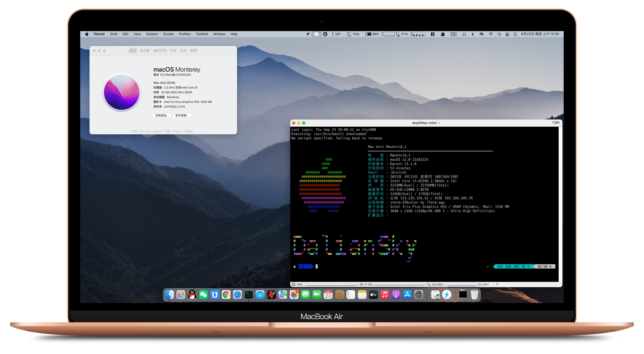This screenshot has height=354, width=644.
Task: Launch Apple TV from dock
Action: (374, 295)
